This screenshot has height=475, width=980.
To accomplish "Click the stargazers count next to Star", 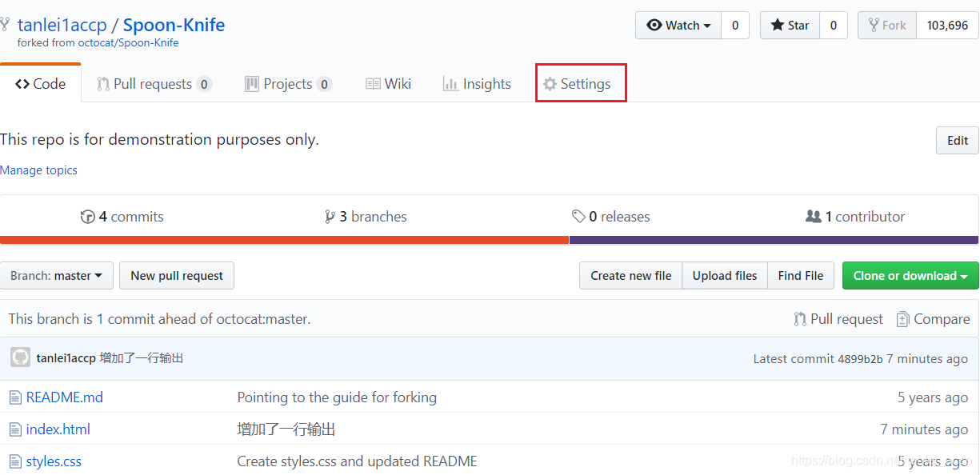I will (x=833, y=26).
